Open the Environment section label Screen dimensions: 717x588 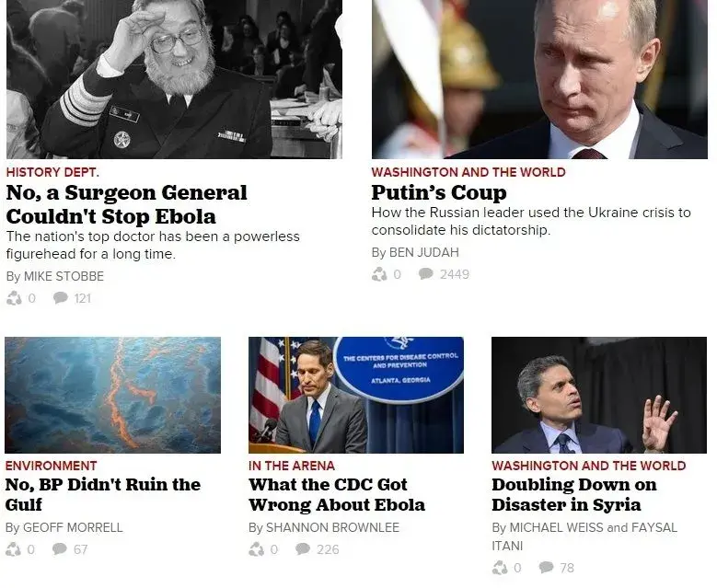pyautogui.click(x=51, y=466)
